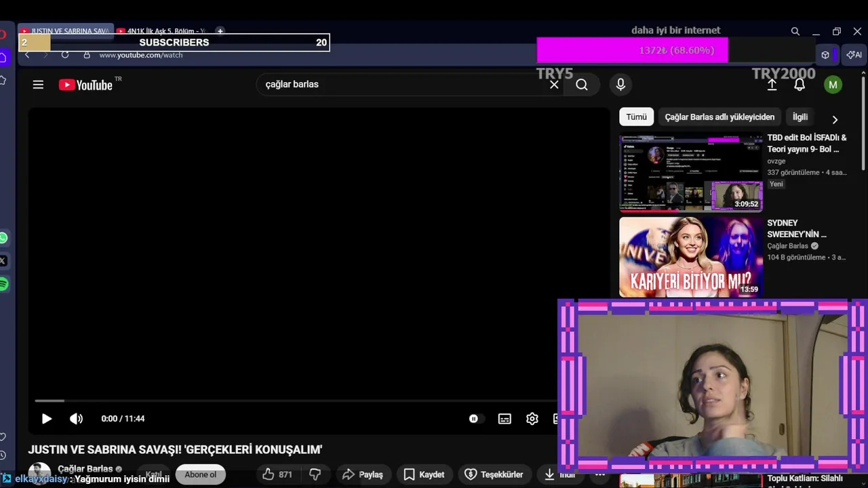Open the upload/create video icon
Image resolution: width=868 pixels, height=488 pixels.
point(772,85)
